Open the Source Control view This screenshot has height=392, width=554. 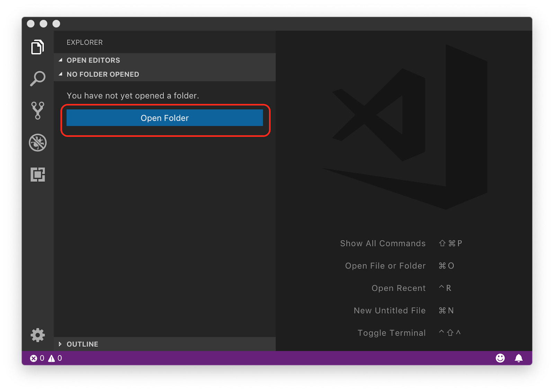(37, 110)
